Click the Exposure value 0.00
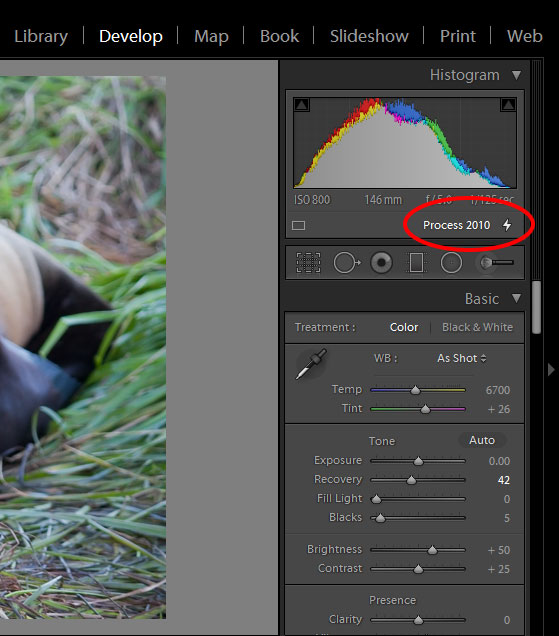The image size is (559, 636). tap(499, 461)
